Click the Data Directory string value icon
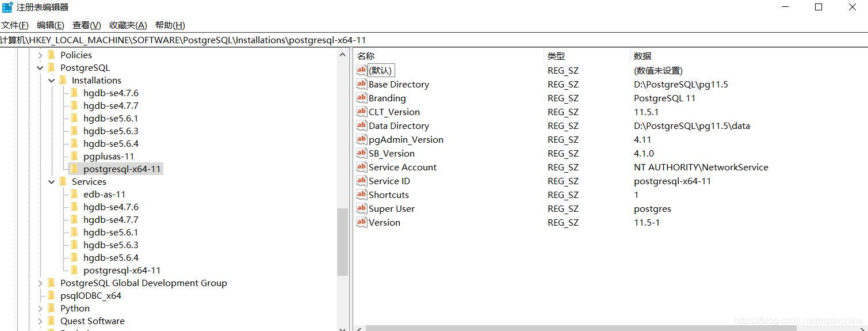The width and height of the screenshot is (868, 331). (x=361, y=125)
